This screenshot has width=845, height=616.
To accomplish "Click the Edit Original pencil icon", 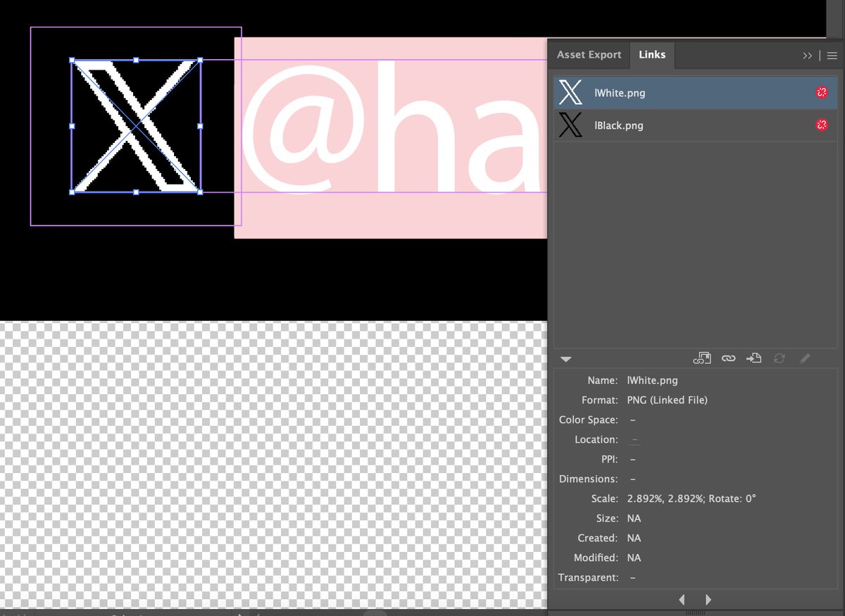I will click(x=805, y=358).
